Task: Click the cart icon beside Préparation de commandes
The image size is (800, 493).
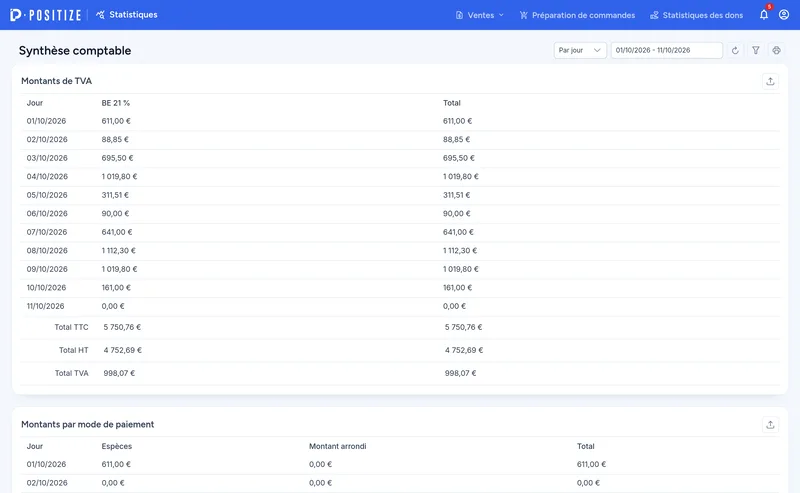Action: pyautogui.click(x=523, y=15)
